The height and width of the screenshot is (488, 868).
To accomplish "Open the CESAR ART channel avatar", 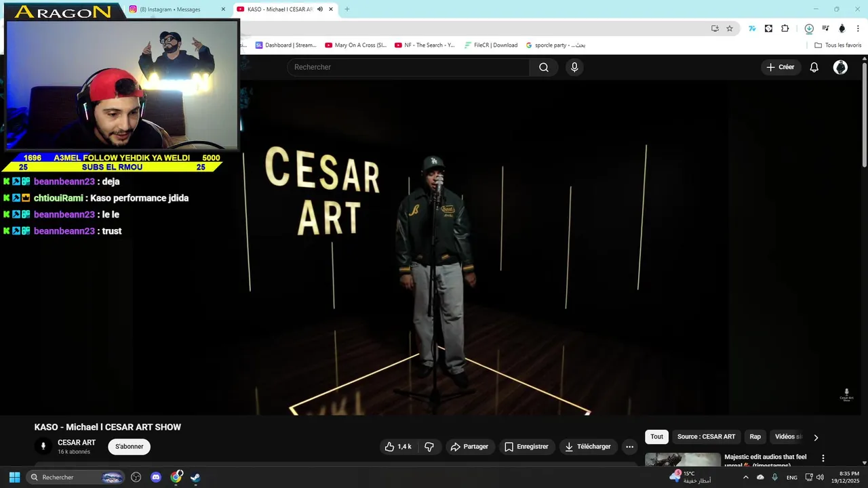I will [43, 446].
